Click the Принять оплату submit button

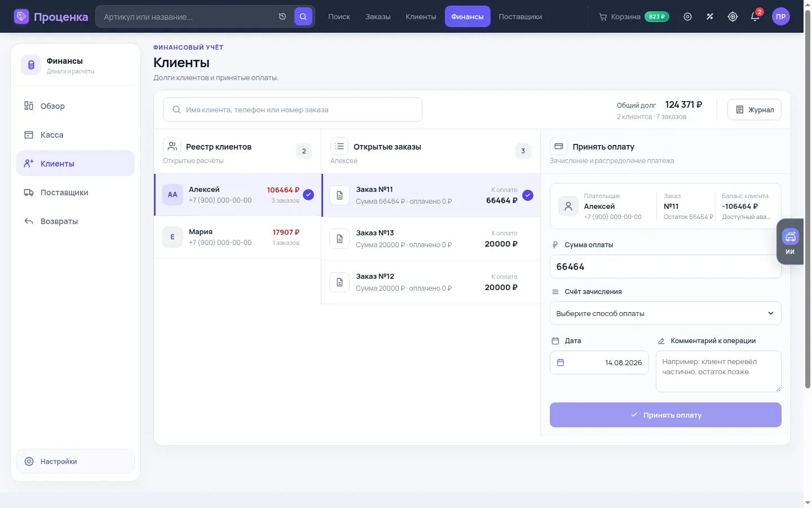tap(665, 415)
